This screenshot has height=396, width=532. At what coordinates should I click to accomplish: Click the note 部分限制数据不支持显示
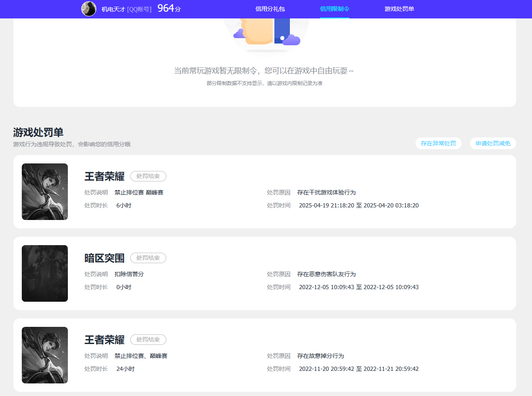pos(264,83)
